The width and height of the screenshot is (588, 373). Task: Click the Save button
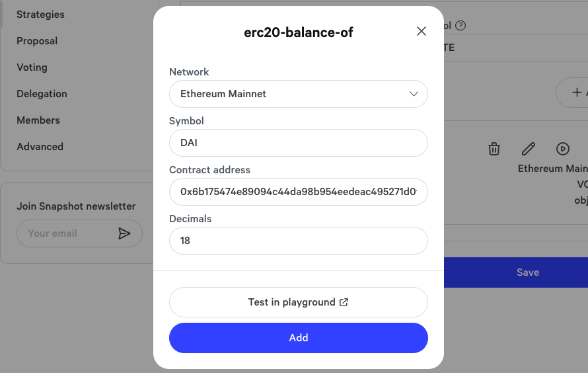click(527, 272)
